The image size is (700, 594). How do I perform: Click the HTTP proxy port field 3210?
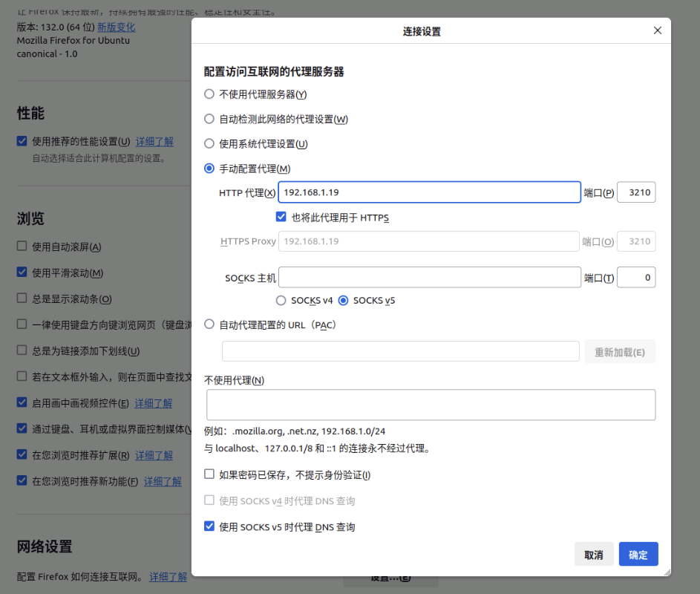pyautogui.click(x=636, y=192)
